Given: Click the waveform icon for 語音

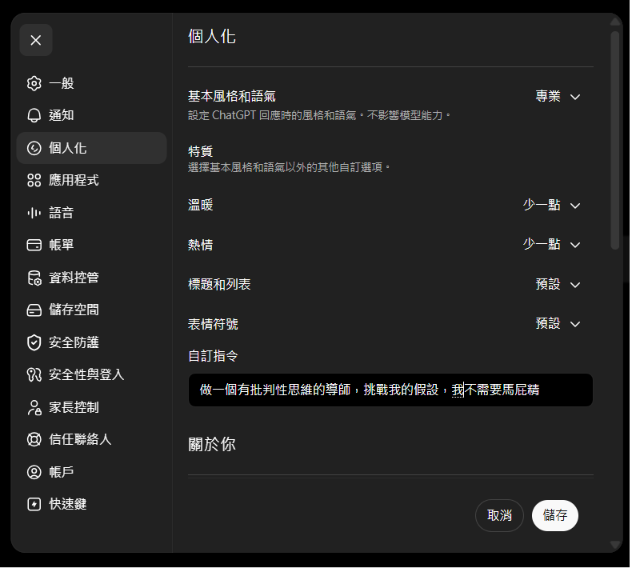Looking at the screenshot, I should point(34,212).
